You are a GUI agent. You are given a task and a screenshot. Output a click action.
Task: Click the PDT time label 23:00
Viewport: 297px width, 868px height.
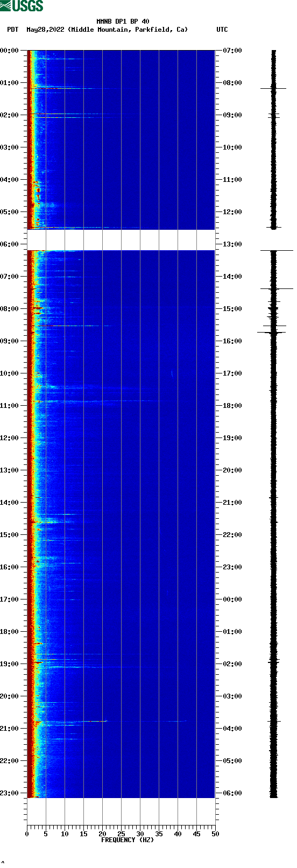(x=9, y=793)
